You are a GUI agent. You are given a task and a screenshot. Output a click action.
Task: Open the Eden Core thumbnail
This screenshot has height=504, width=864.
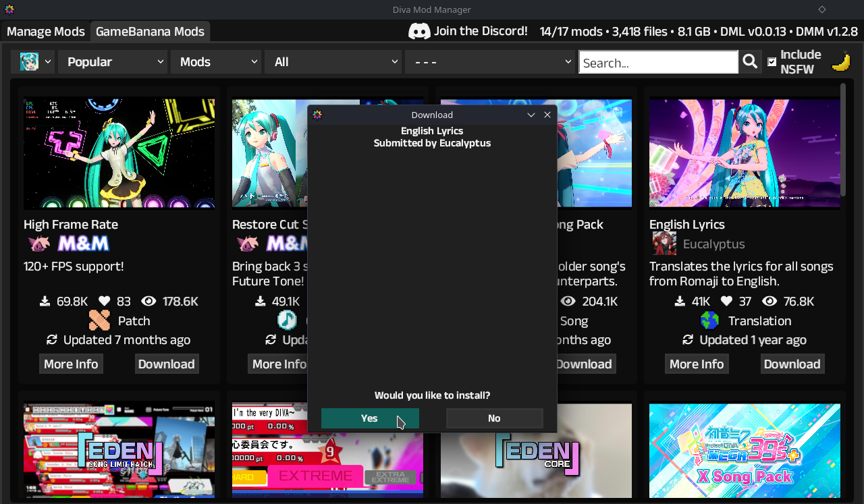point(537,451)
